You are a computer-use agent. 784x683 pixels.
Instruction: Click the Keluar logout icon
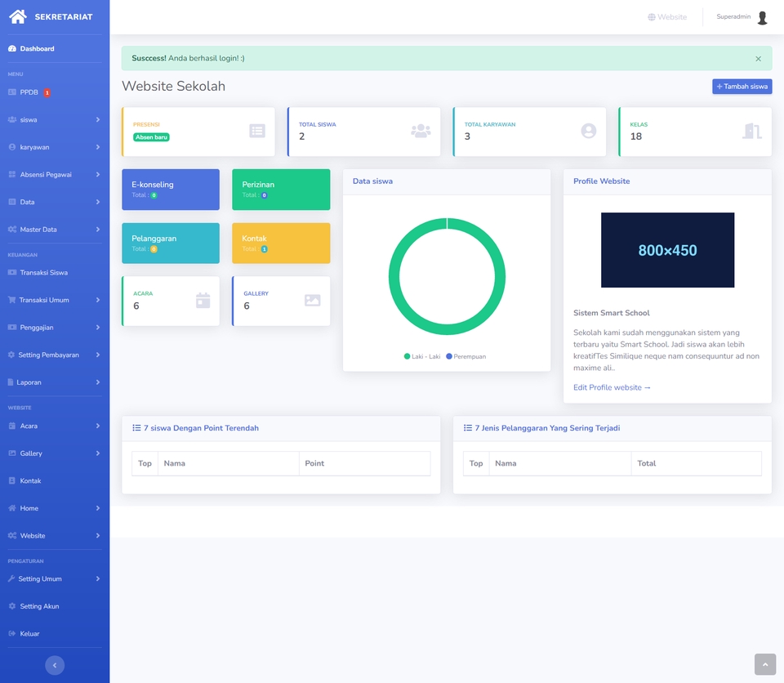click(x=12, y=633)
